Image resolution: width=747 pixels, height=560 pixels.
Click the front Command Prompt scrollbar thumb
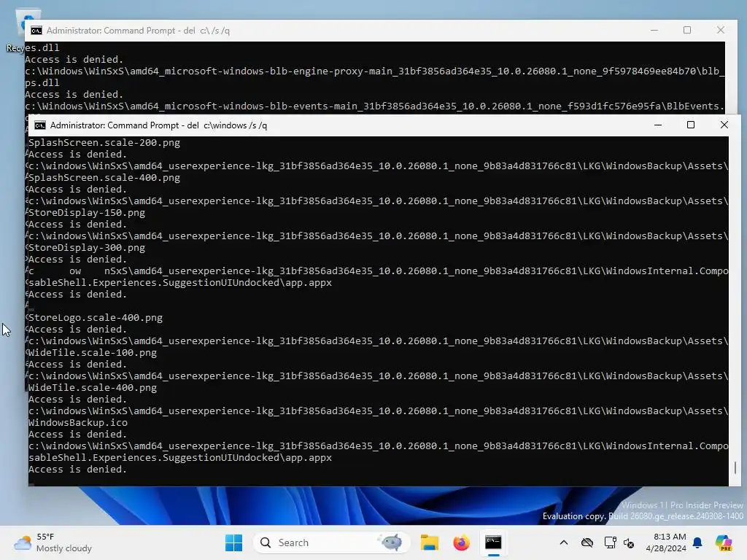point(735,467)
